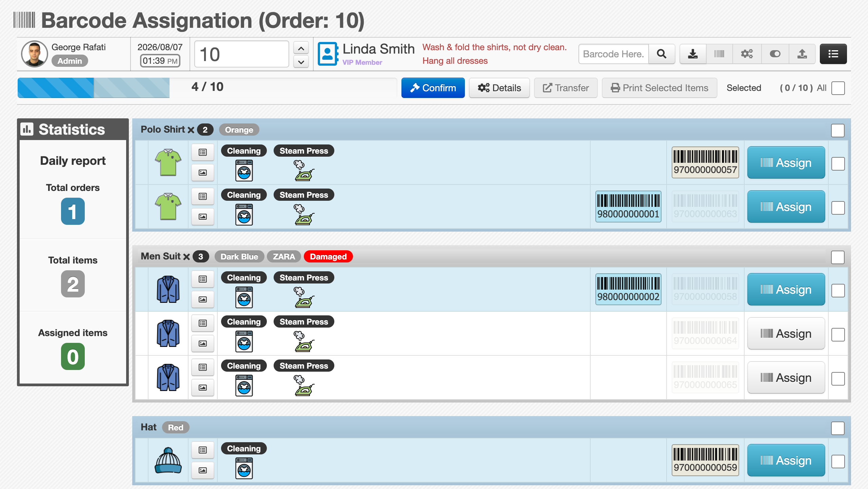Open details list icon for second Men Suit
Image resolution: width=868 pixels, height=489 pixels.
click(x=203, y=323)
